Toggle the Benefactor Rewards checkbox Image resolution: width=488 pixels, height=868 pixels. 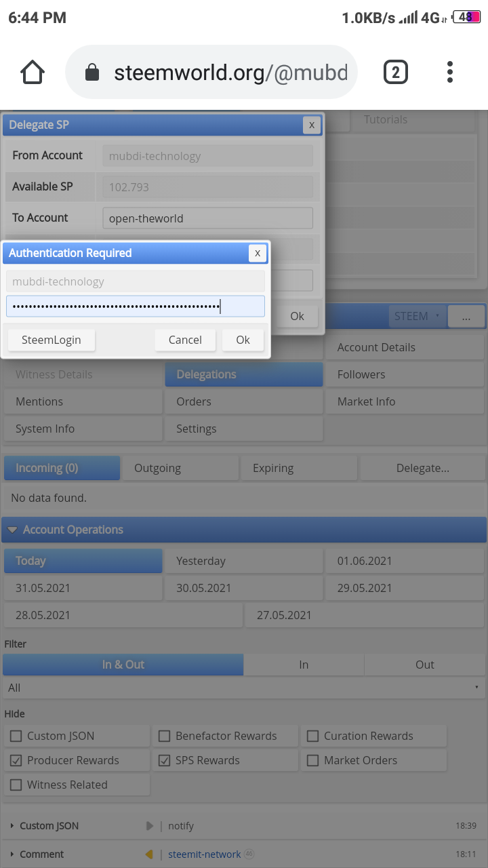(x=165, y=736)
